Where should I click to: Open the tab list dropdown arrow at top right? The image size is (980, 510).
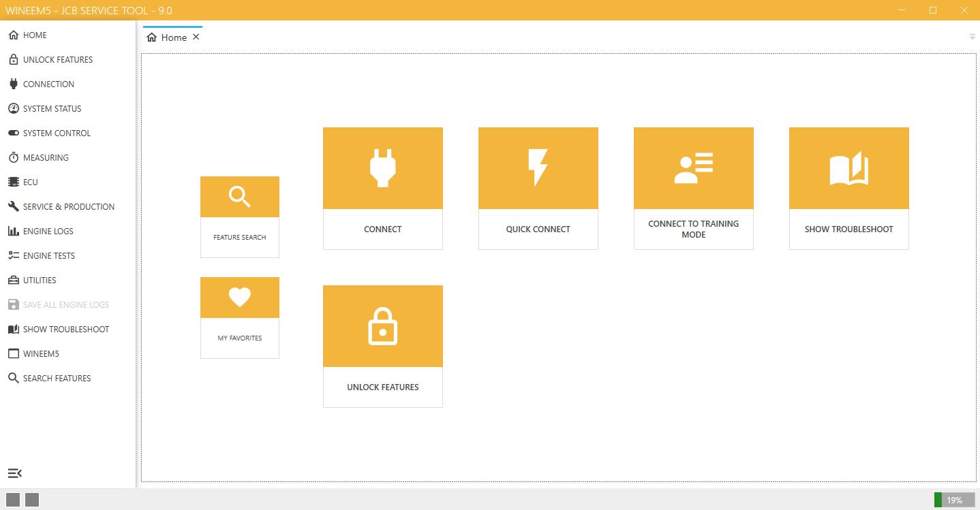pos(972,37)
